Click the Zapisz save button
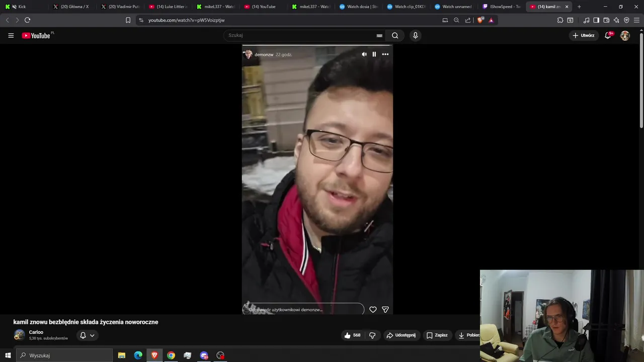Screen dimensions: 644x362 pos(437,335)
